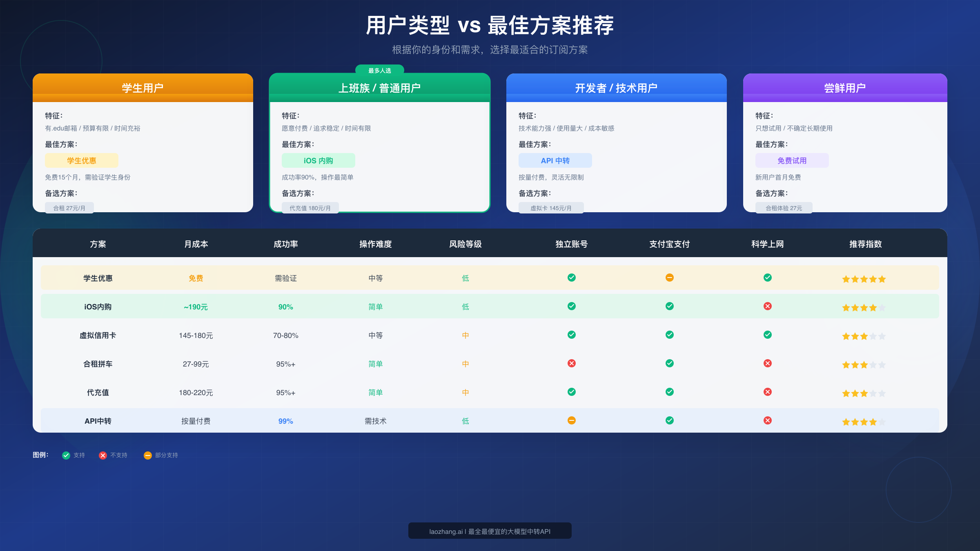
Task: Expand the 学生用户 card
Action: coord(143,87)
